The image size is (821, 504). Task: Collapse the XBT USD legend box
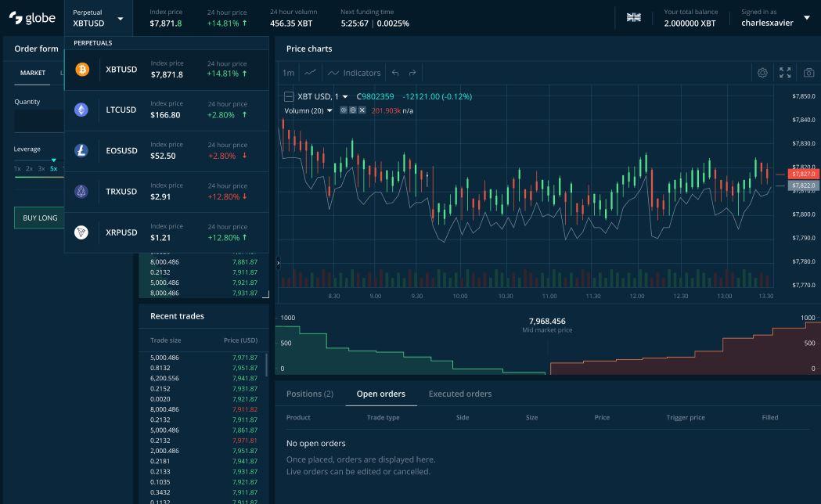click(289, 96)
